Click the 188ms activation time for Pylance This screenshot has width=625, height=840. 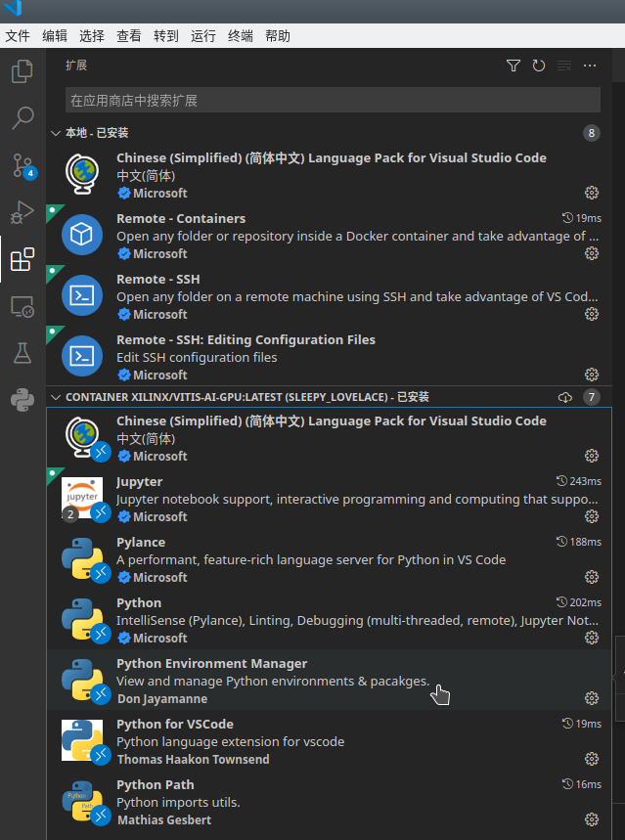(579, 542)
